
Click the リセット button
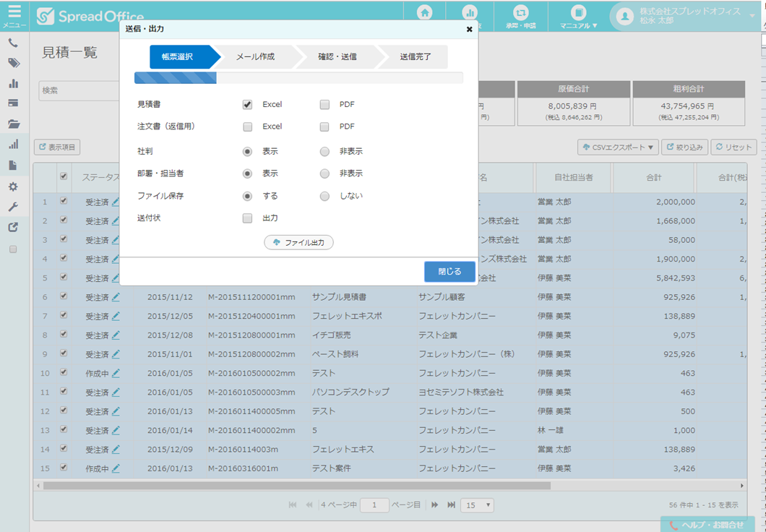[734, 147]
